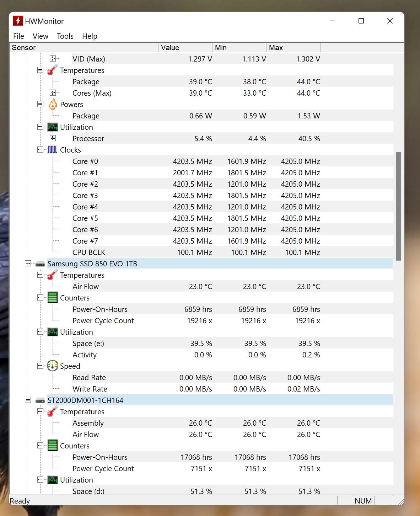The width and height of the screenshot is (420, 516).
Task: Click the Powers flame icon
Action: [x=53, y=104]
